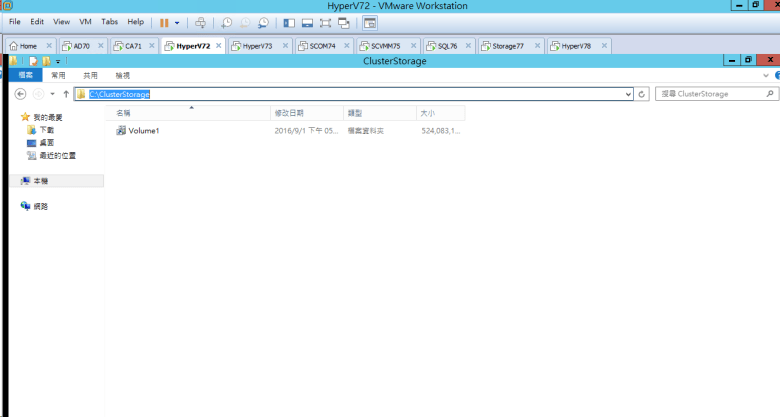Open the snapshot manager icon
Screen dimensions: 780x417
point(263,22)
